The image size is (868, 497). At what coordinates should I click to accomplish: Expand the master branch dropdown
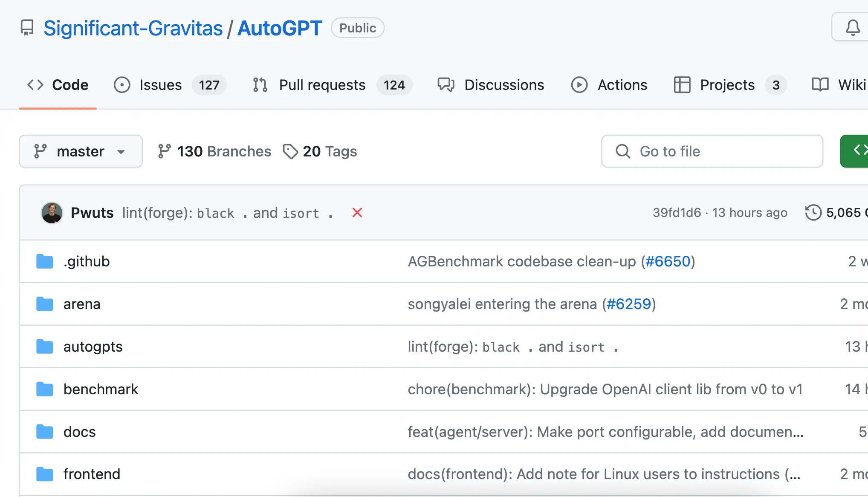(81, 151)
